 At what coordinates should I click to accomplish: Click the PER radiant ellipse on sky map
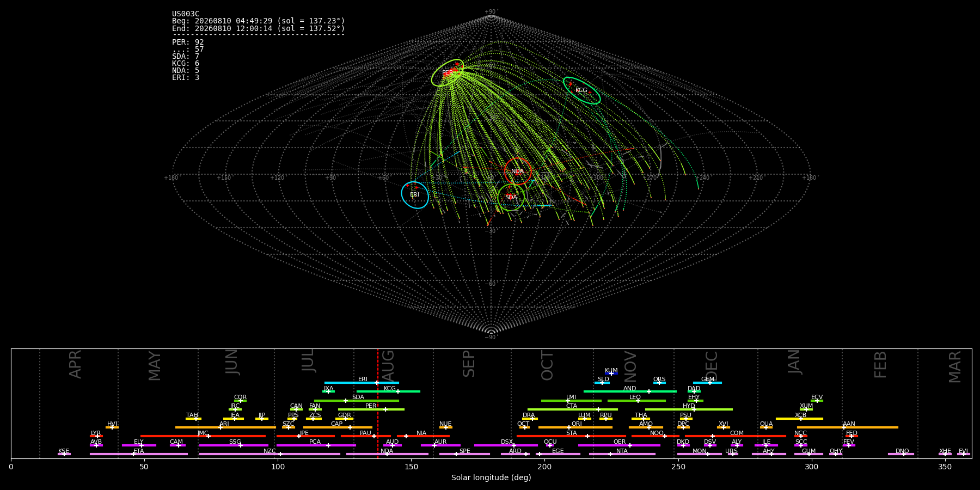[x=448, y=73]
